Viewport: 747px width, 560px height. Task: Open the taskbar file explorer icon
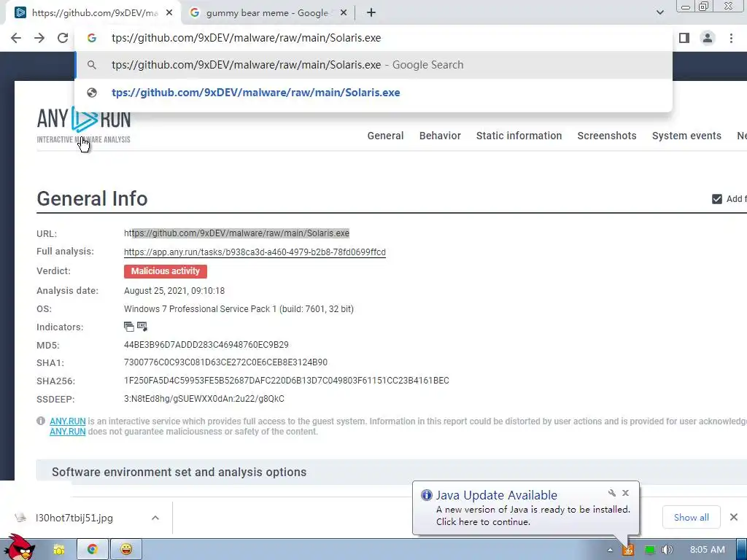[x=59, y=550]
